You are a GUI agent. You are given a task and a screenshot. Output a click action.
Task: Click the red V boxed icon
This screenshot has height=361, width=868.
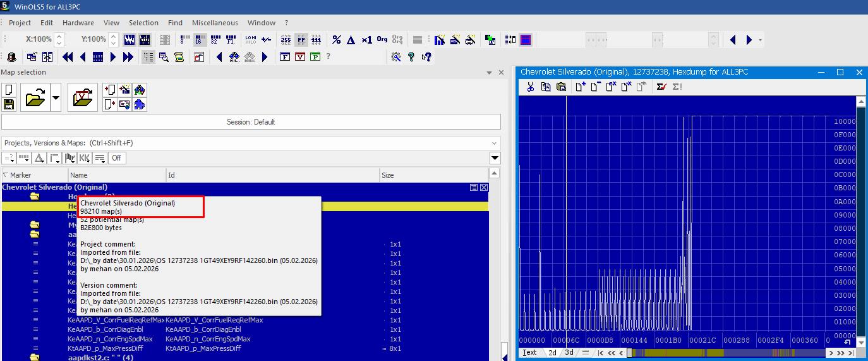click(300, 57)
